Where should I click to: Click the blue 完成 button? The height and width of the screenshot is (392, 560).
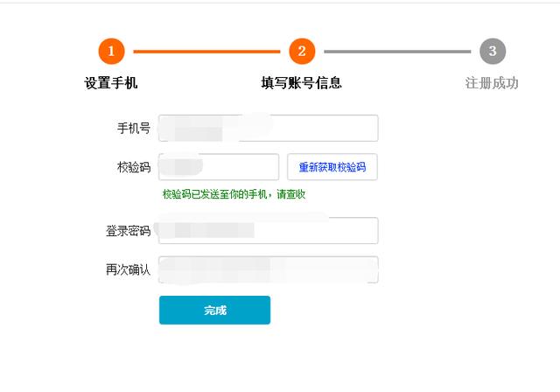tap(214, 311)
